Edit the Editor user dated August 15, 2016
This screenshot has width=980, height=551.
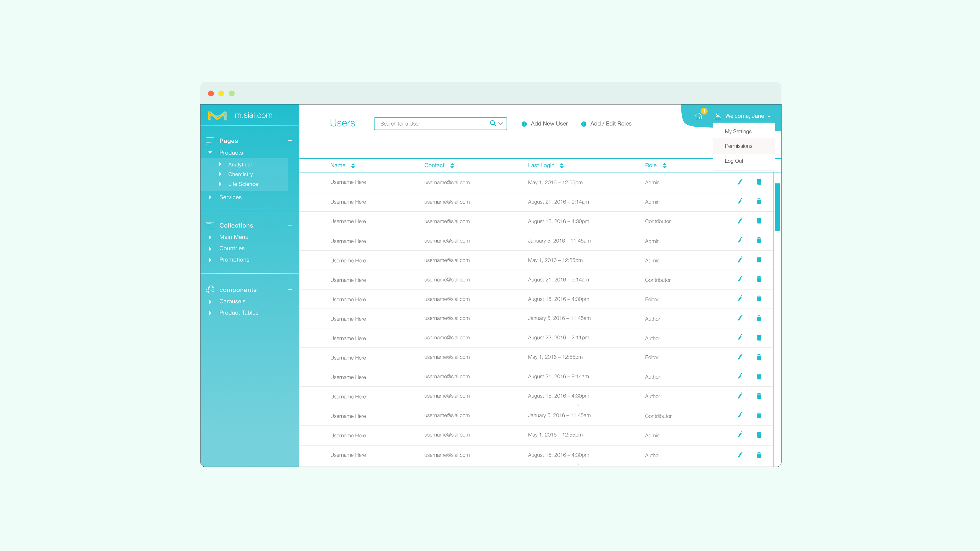[x=740, y=298]
